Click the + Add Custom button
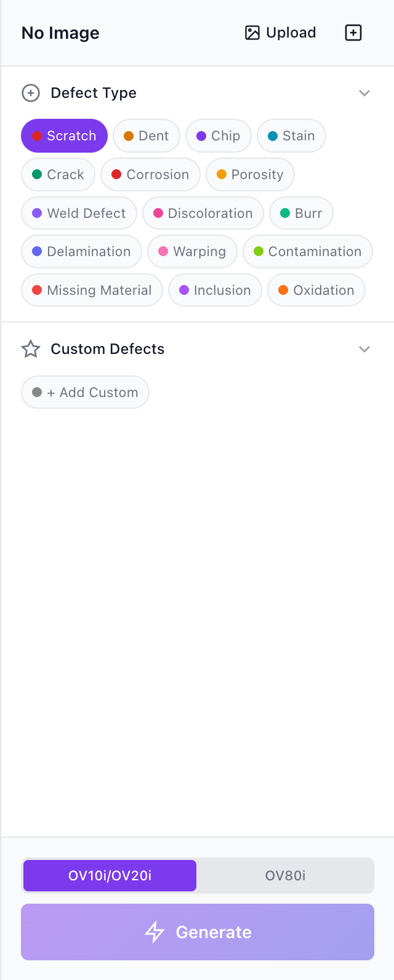The image size is (394, 980). pyautogui.click(x=85, y=393)
